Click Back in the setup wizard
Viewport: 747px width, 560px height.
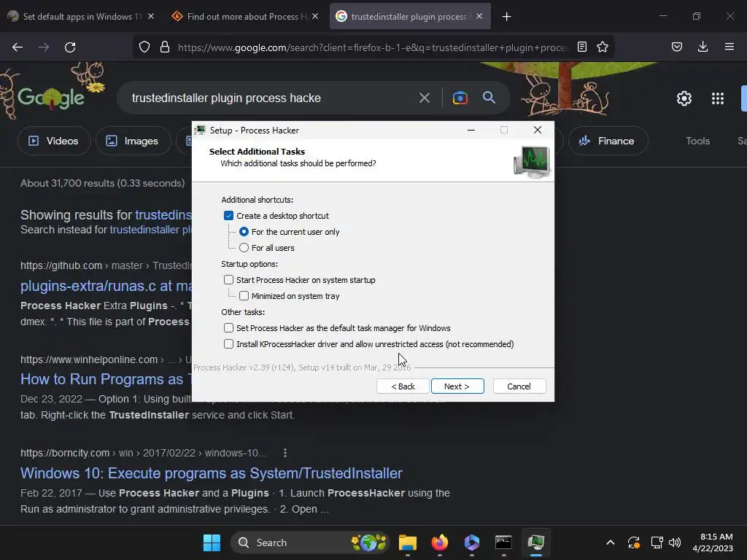403,386
